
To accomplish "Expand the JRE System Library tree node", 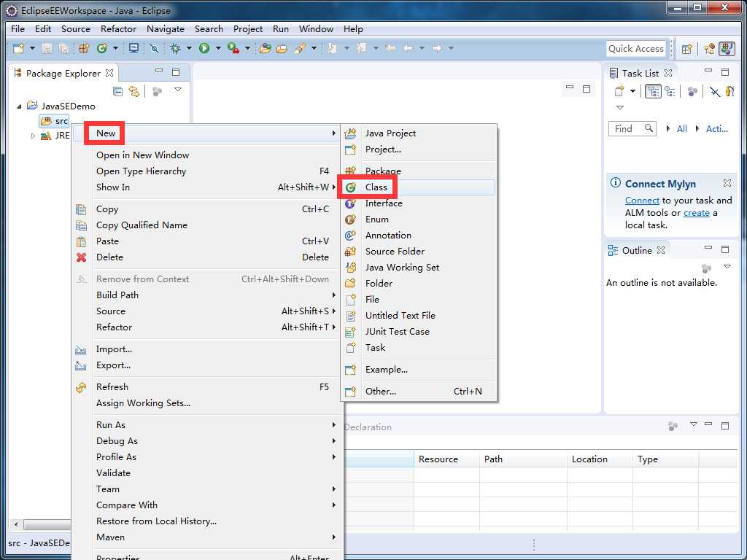I will pos(33,136).
